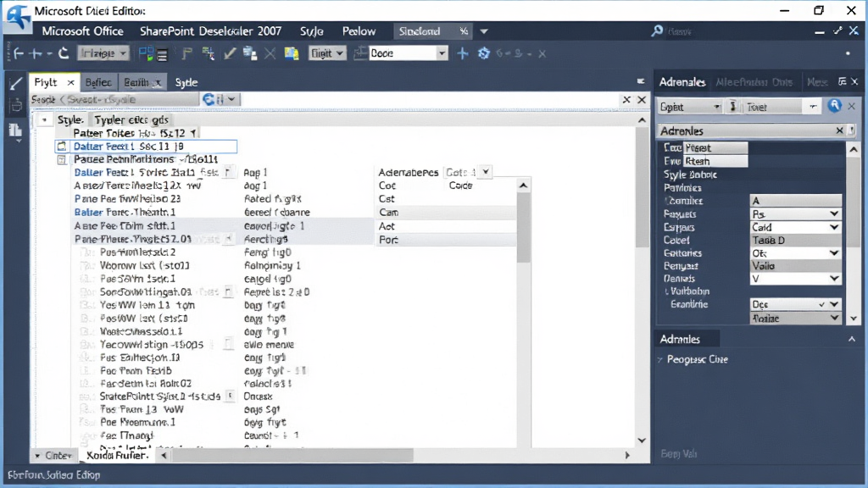
Task: Close the Flylt tab
Action: click(x=70, y=82)
